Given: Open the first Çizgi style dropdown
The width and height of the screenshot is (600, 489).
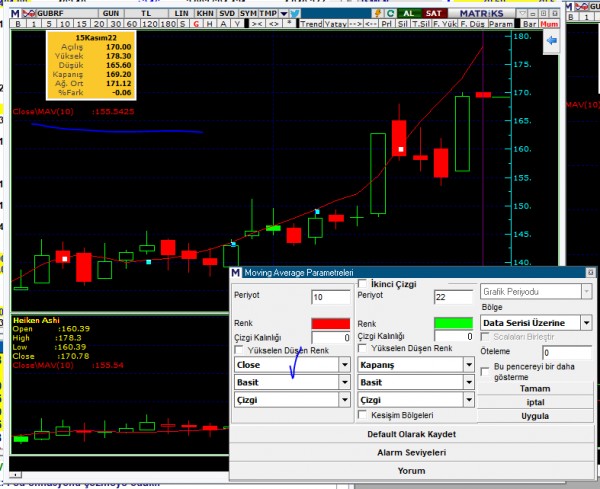Looking at the screenshot, I should pyautogui.click(x=345, y=400).
